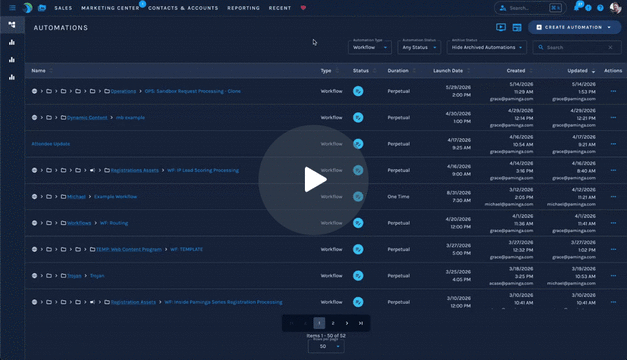Open the blue folder icon in top bar

coord(42,8)
